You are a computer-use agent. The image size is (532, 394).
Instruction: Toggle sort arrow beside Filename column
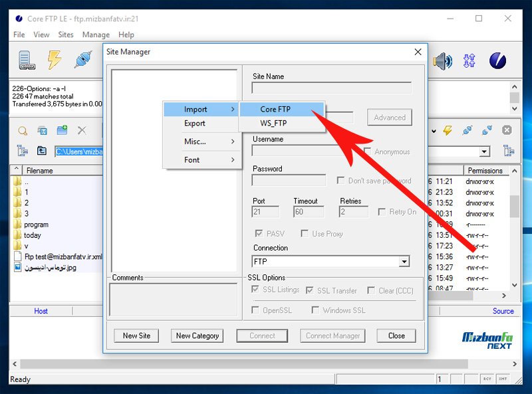click(16, 169)
